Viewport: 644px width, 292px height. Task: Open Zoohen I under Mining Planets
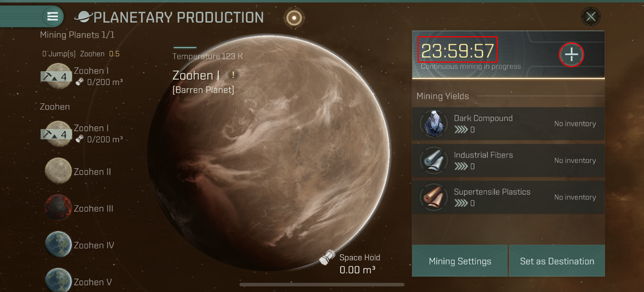pyautogui.click(x=82, y=76)
